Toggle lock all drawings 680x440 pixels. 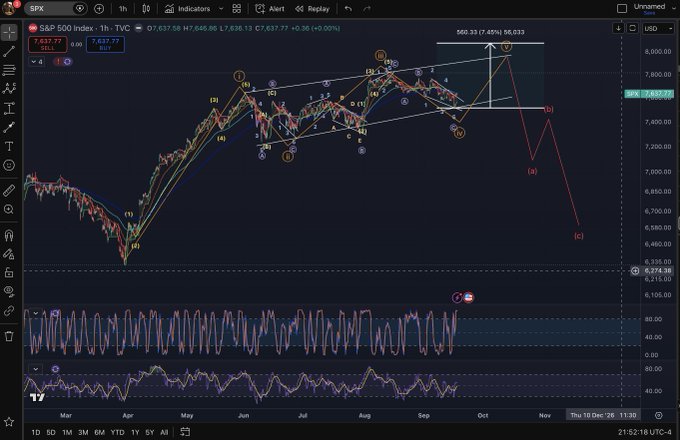[x=9, y=273]
